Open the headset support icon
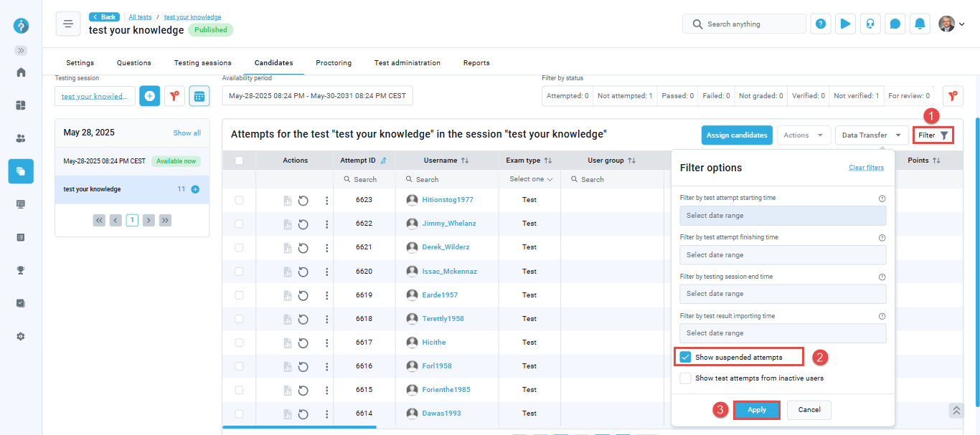 (870, 24)
